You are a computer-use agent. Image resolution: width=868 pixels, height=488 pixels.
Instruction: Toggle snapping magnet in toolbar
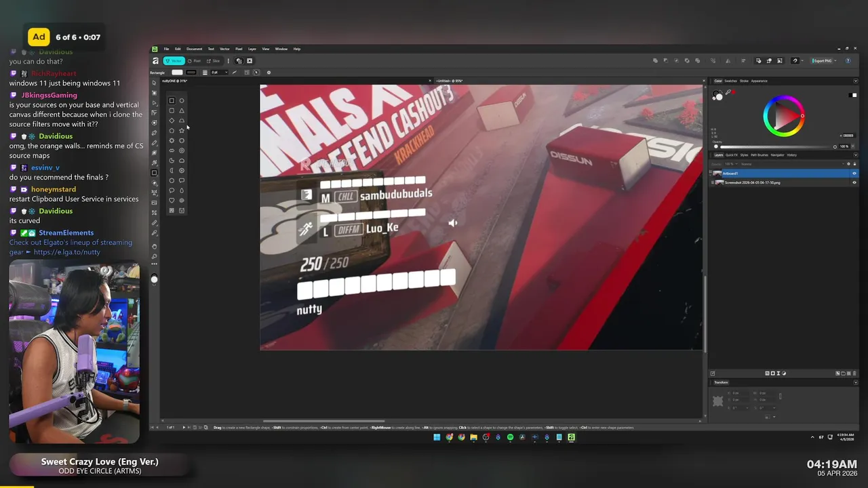[795, 60]
